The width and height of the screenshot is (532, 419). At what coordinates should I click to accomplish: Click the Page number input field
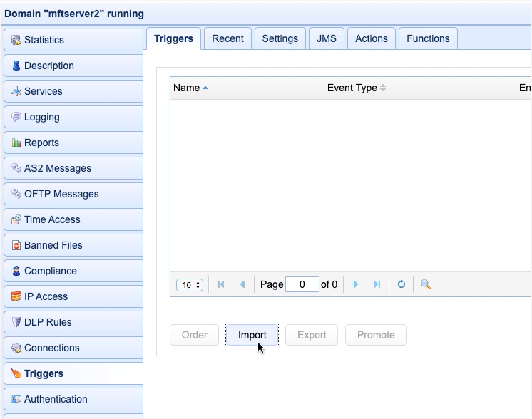pos(302,284)
